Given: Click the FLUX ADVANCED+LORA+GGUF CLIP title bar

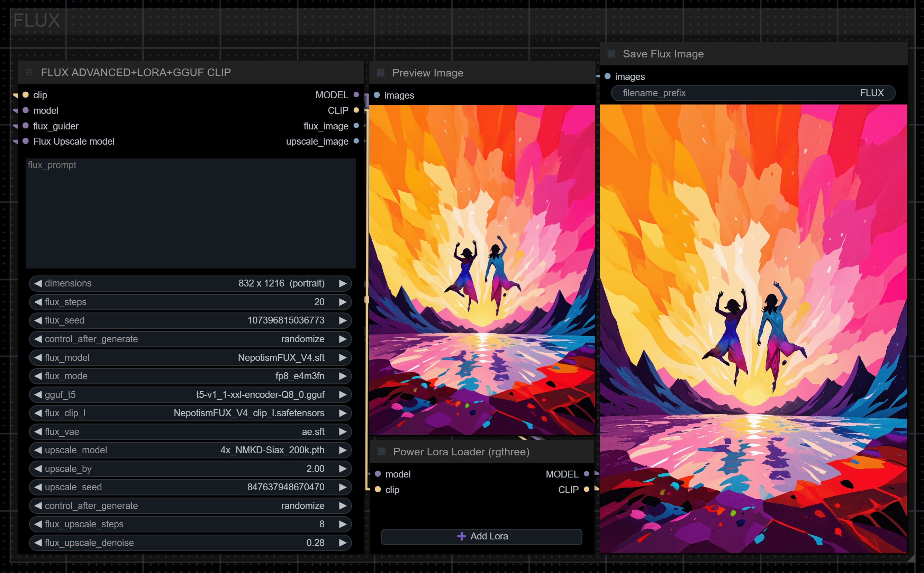Looking at the screenshot, I should point(190,72).
